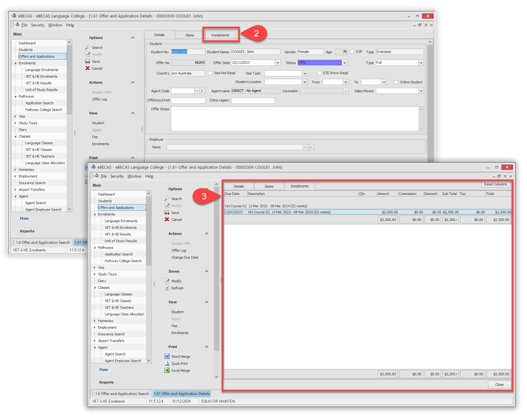Screen dimensions: 527x420
Task: Check the U18 checkbox
Action: point(352,52)
